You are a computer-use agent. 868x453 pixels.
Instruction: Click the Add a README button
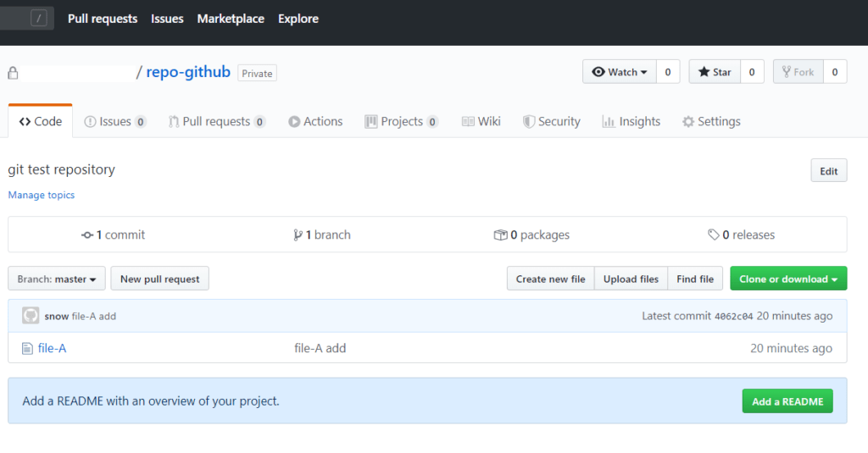(787, 401)
